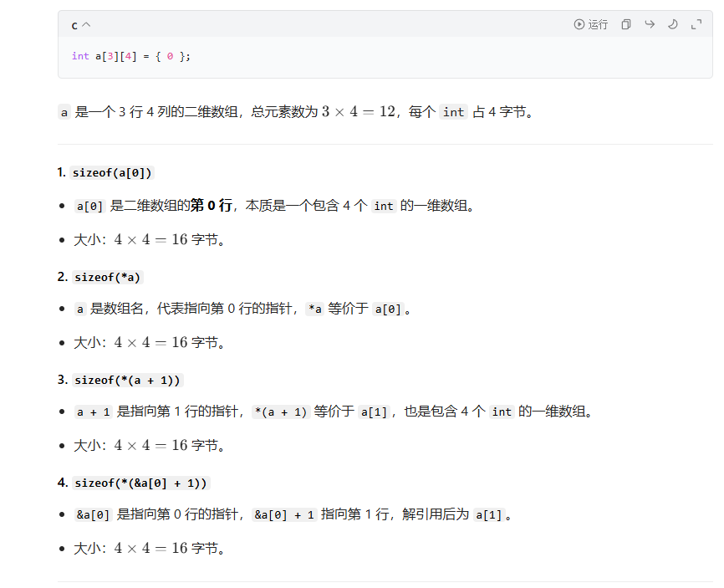Viewport: 724px width, 588px height.
Task: Click the play icon next to 运行
Action: [x=578, y=24]
